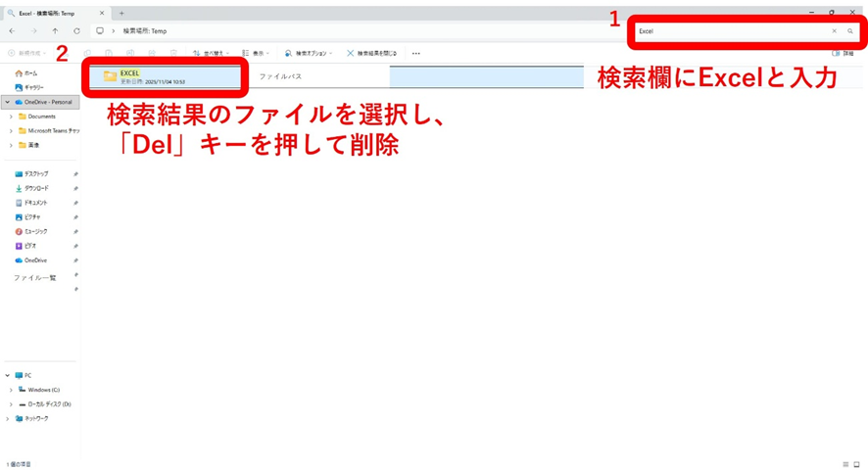
Task: Click the magnifier search icon in the search box
Action: (850, 31)
